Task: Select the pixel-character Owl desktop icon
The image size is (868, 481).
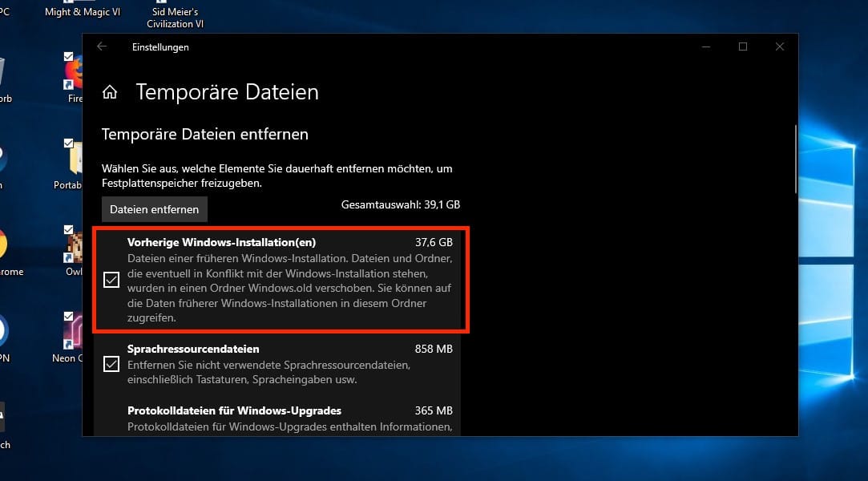Action: click(75, 247)
